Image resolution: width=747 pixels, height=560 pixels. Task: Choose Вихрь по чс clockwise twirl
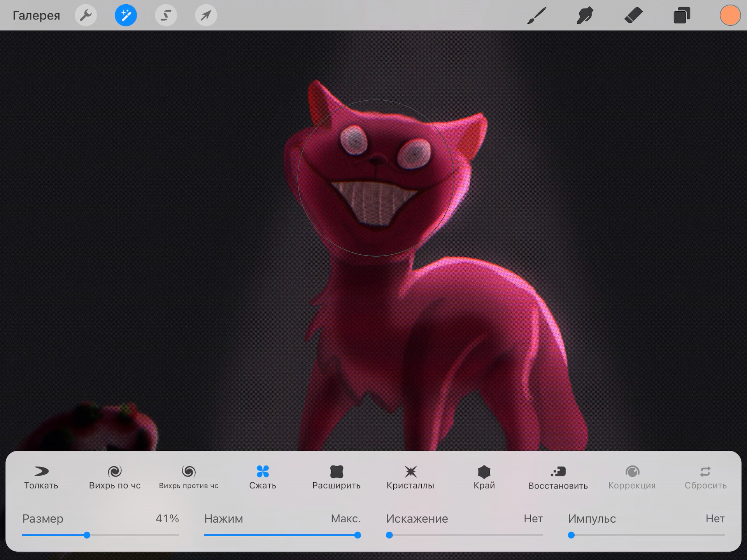pyautogui.click(x=115, y=478)
